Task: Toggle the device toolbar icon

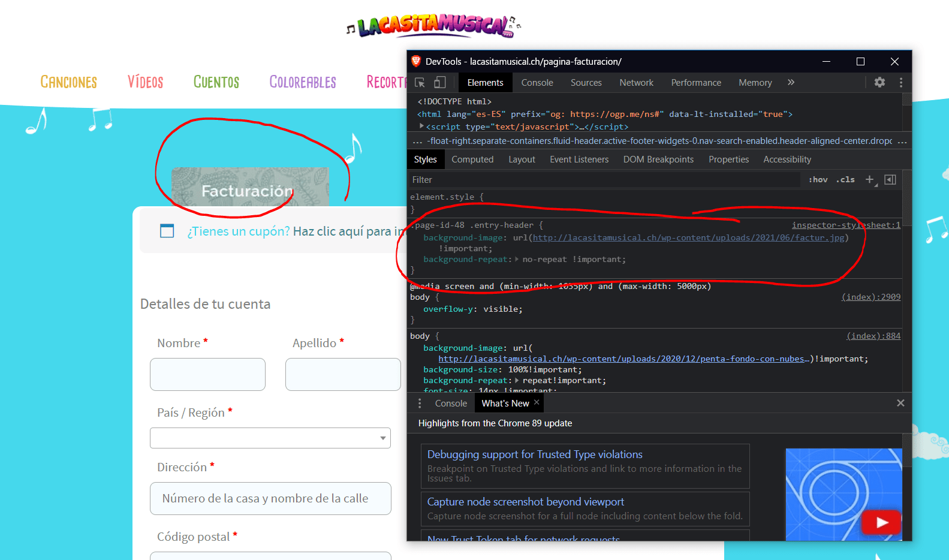Action: 440,83
